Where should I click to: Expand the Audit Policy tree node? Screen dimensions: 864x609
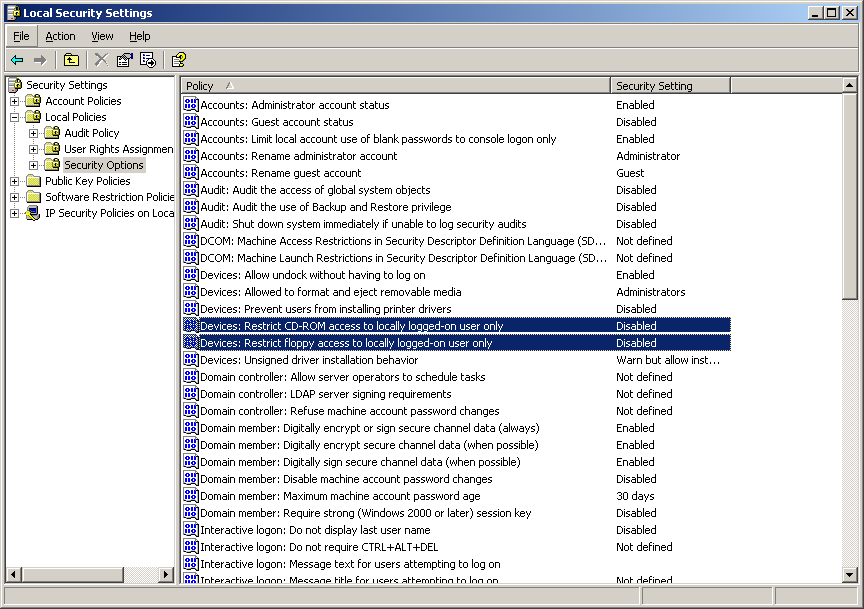coord(34,133)
